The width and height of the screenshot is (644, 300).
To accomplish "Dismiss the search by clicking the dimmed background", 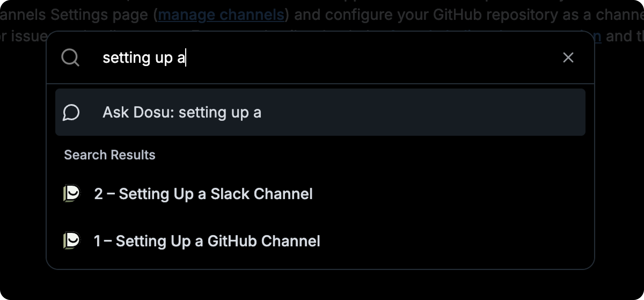I will 322,290.
